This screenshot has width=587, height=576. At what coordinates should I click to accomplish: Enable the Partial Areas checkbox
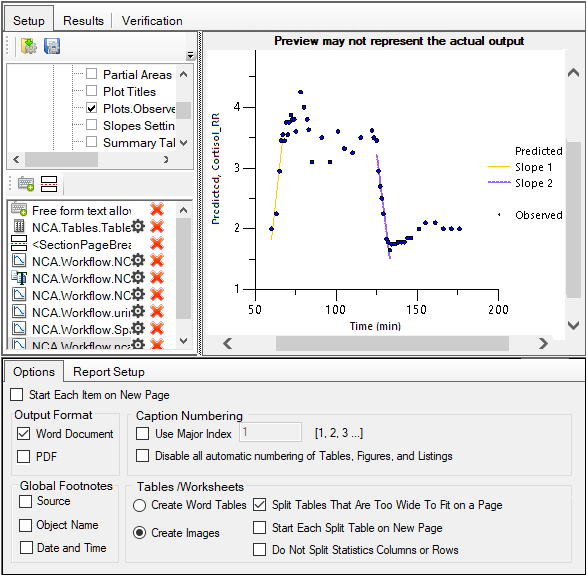(x=92, y=74)
